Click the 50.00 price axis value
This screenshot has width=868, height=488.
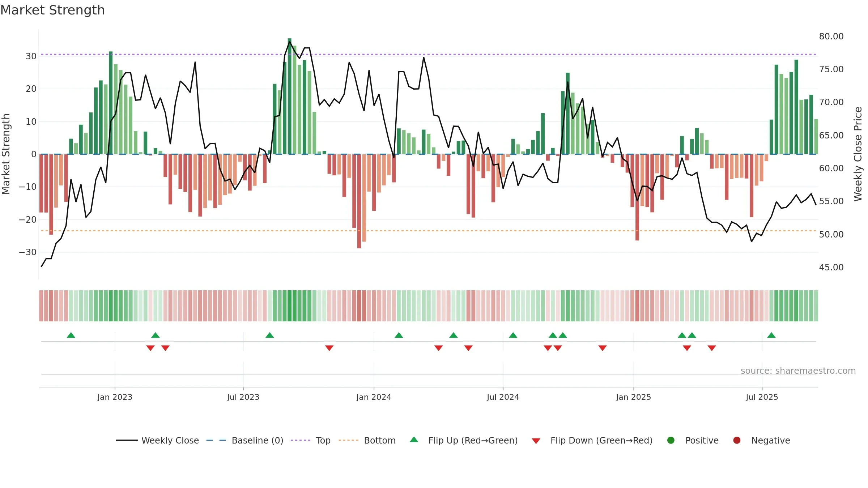click(831, 235)
